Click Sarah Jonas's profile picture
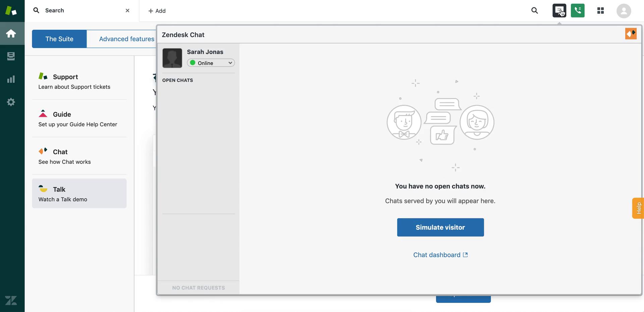The image size is (644, 312). click(x=172, y=58)
